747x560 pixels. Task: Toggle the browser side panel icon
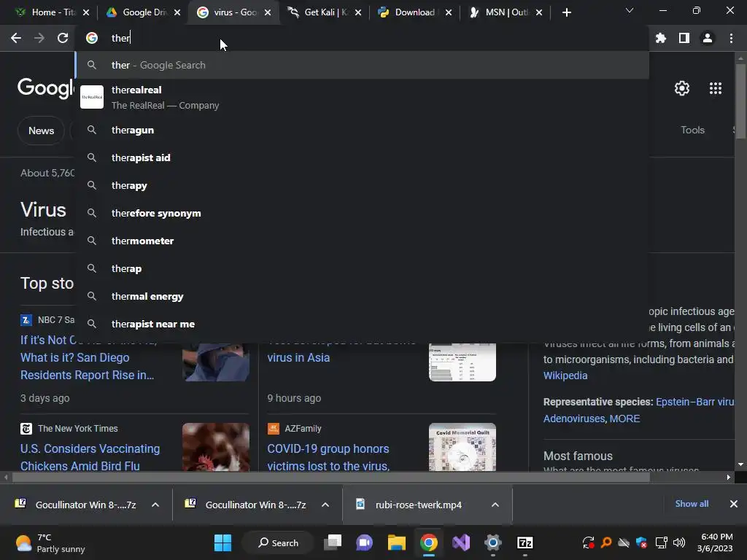point(684,38)
